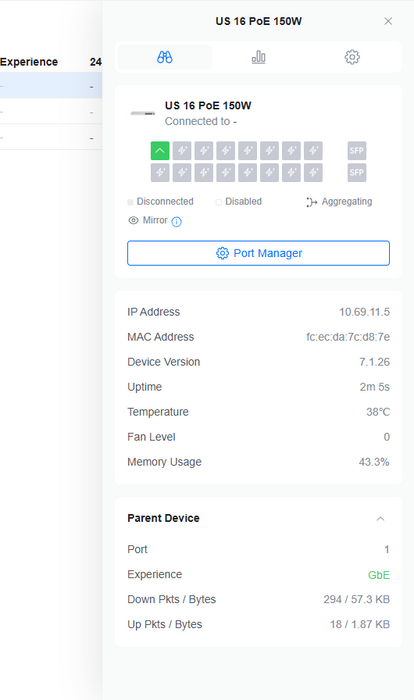Close the US 16 PoE 150W panel

coord(388,21)
